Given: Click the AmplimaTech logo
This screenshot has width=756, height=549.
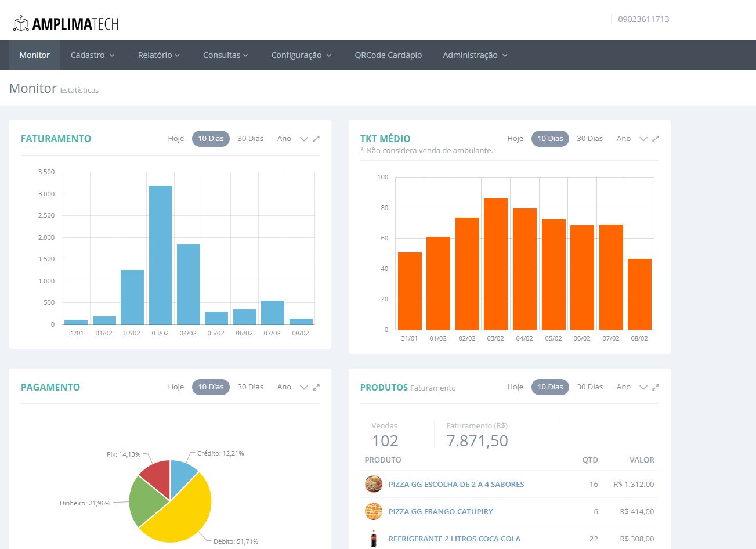Looking at the screenshot, I should click(66, 24).
